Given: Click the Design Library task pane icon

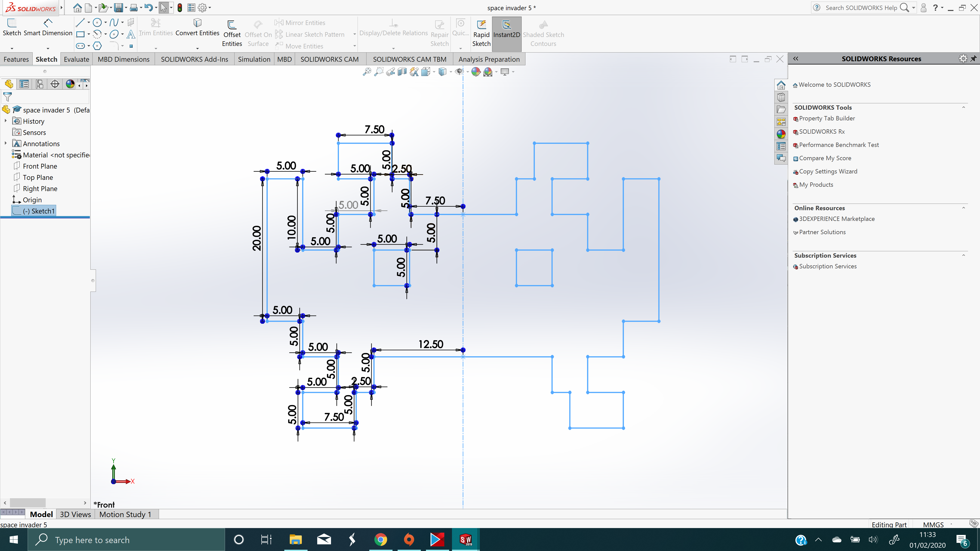Looking at the screenshot, I should 781,97.
